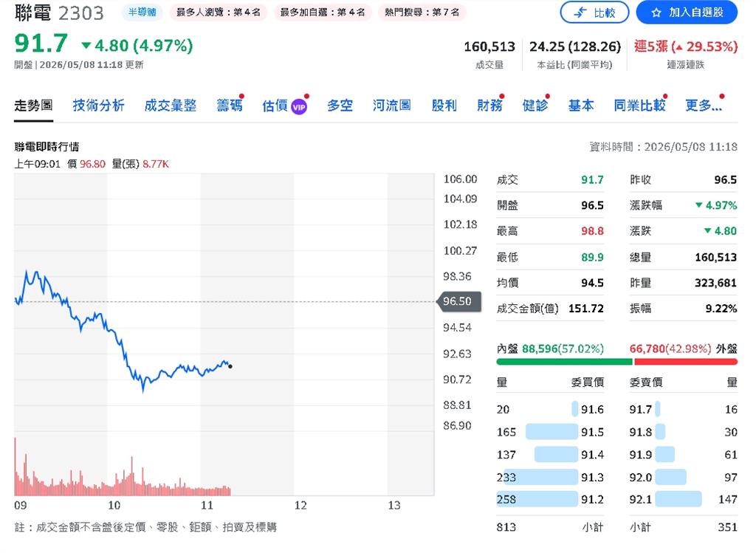Click the ask price 92.0 row

tap(683, 477)
